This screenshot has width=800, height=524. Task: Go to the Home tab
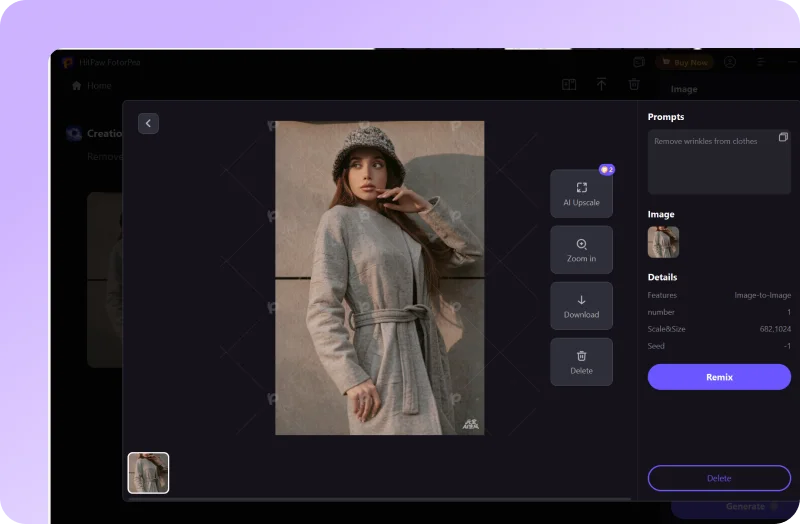(91, 86)
